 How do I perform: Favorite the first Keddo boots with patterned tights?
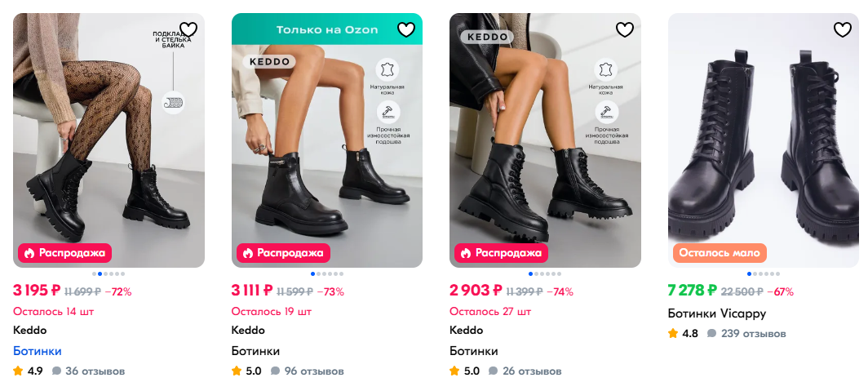[x=188, y=29]
